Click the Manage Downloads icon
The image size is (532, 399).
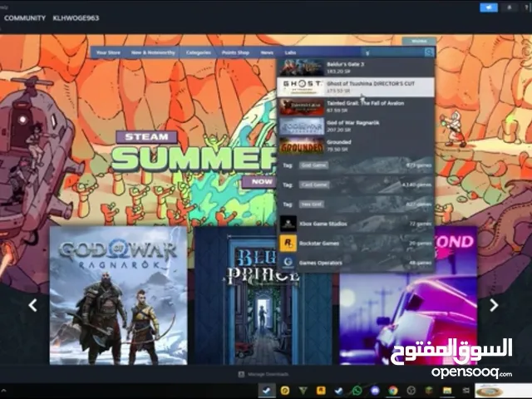241,374
